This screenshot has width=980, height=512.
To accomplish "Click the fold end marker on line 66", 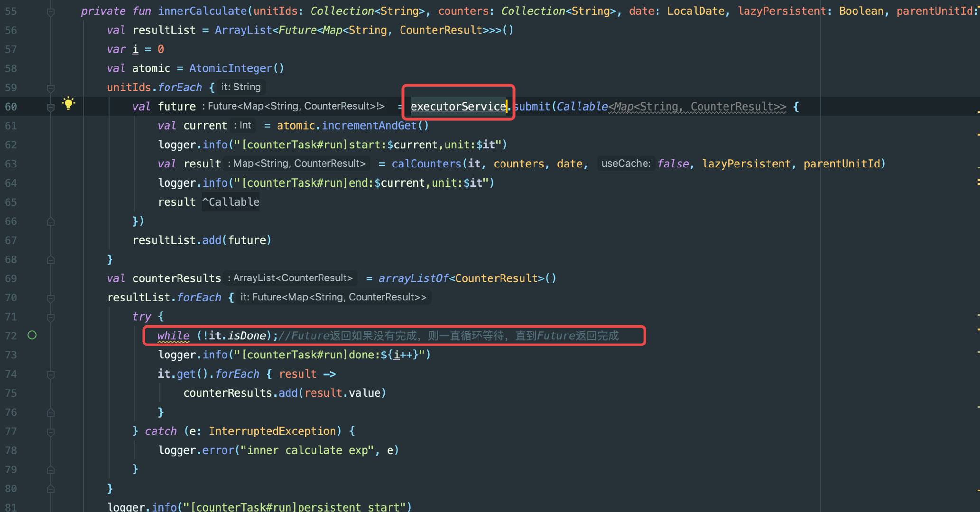I will 51,221.
